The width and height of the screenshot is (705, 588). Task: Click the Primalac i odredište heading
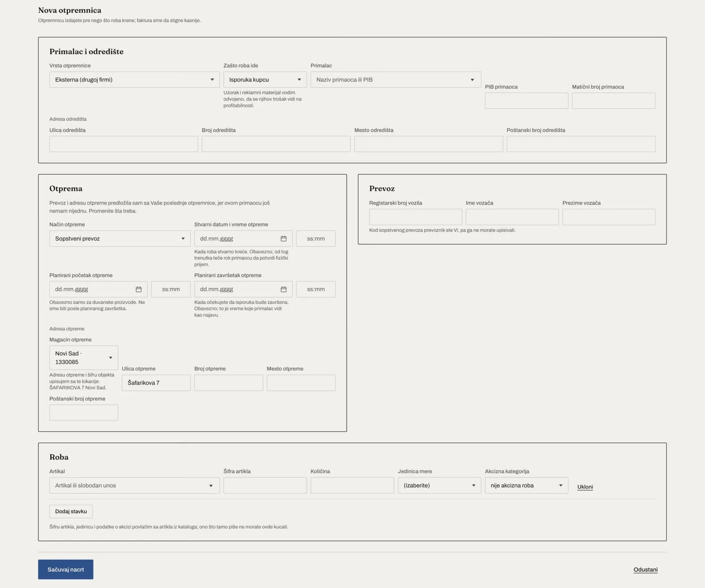[86, 51]
